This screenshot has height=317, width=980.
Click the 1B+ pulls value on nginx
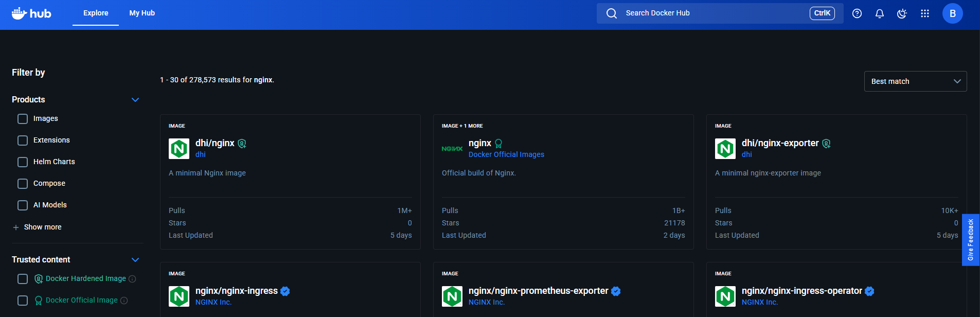click(679, 210)
